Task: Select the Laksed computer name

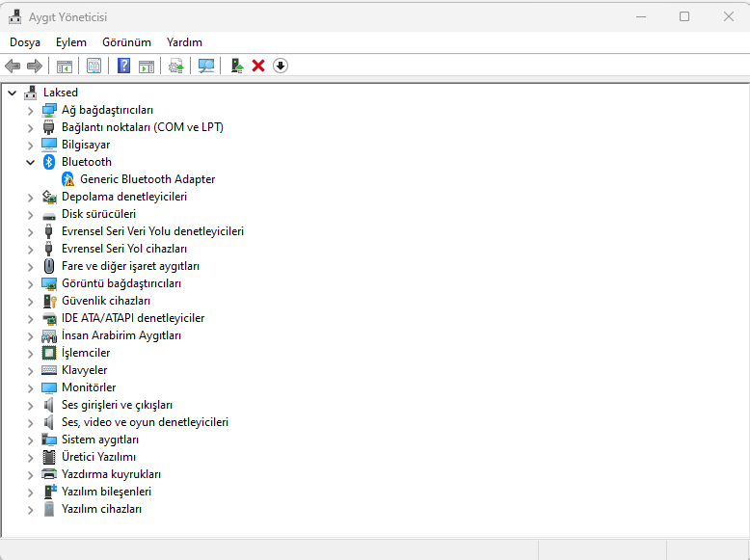Action: click(x=61, y=93)
